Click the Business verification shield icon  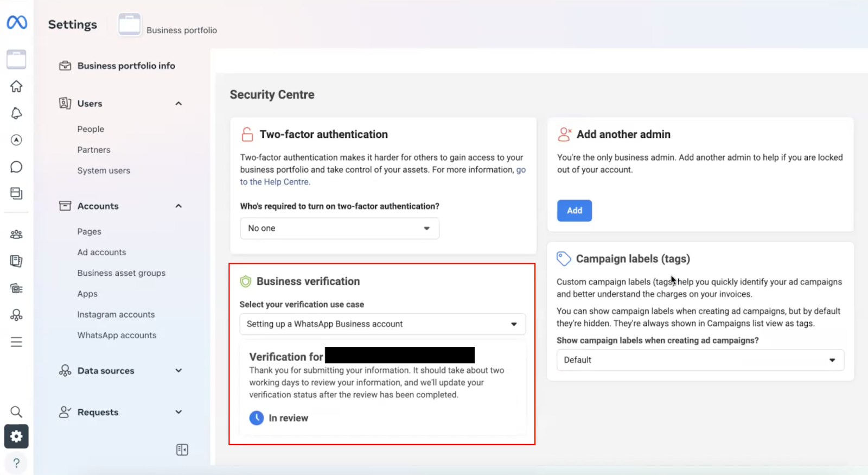click(x=246, y=281)
